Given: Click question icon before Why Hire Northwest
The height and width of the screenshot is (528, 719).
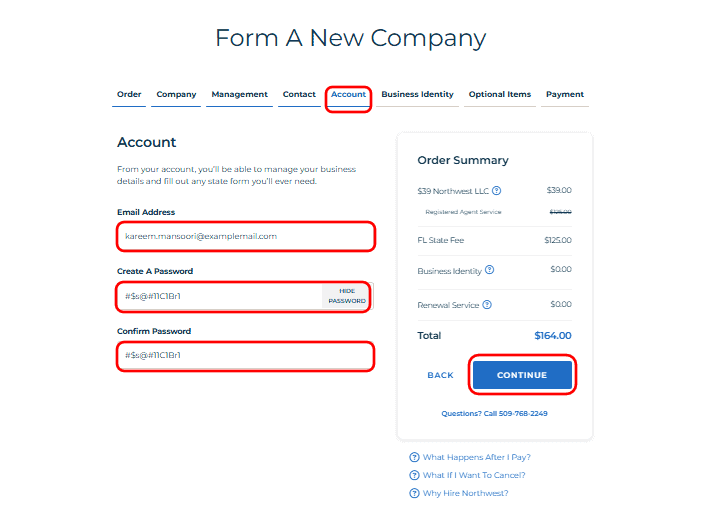Looking at the screenshot, I should [414, 493].
